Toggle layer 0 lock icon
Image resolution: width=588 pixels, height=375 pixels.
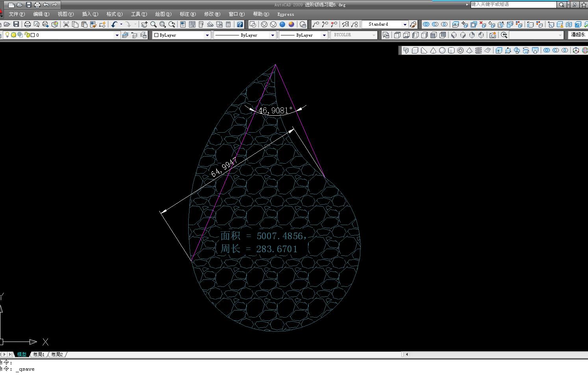pyautogui.click(x=27, y=35)
